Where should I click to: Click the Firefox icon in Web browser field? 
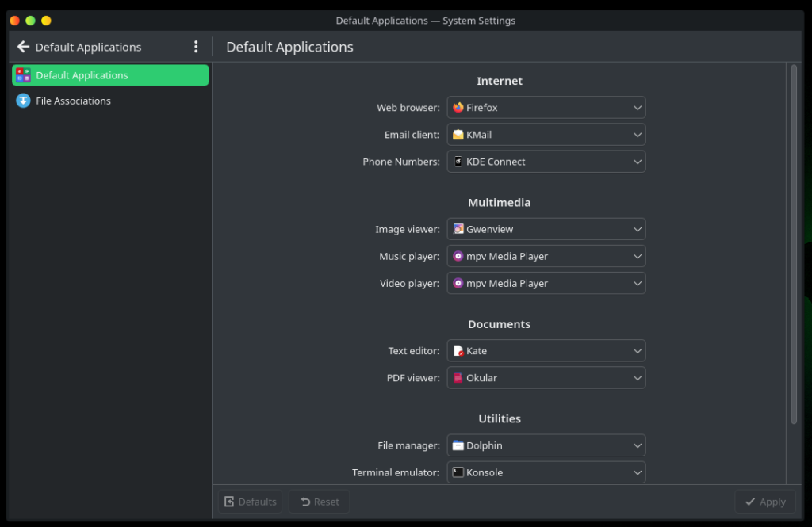(x=458, y=108)
